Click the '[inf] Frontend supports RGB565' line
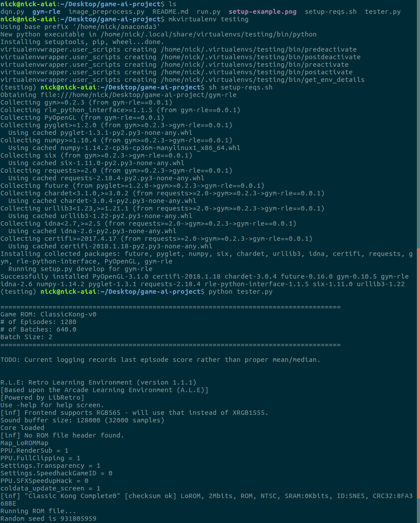The height and width of the screenshot is (523, 420). click(134, 413)
